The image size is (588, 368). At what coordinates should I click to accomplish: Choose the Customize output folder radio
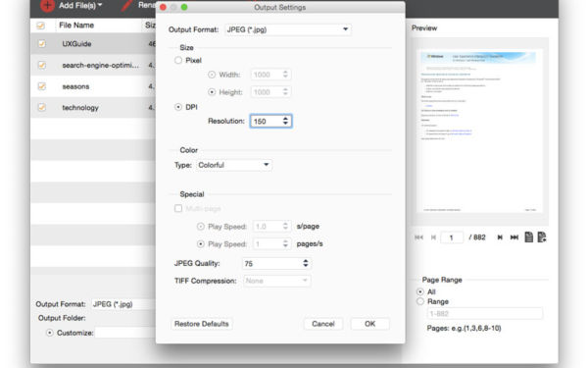(x=50, y=333)
